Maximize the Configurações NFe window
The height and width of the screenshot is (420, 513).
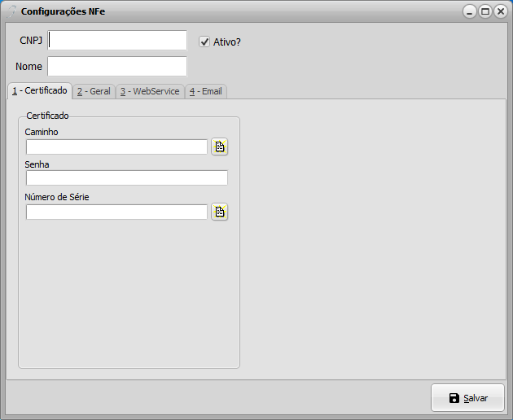[x=485, y=11]
